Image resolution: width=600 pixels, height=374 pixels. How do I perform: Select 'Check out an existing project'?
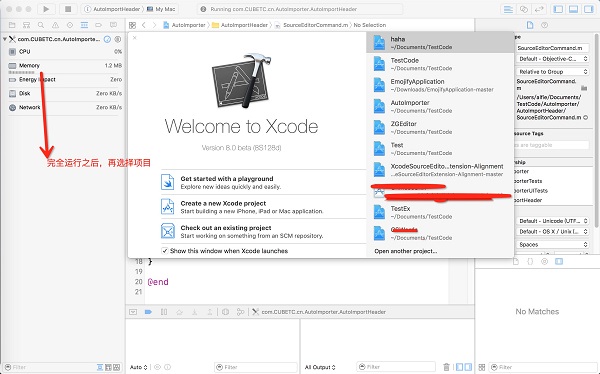click(263, 231)
